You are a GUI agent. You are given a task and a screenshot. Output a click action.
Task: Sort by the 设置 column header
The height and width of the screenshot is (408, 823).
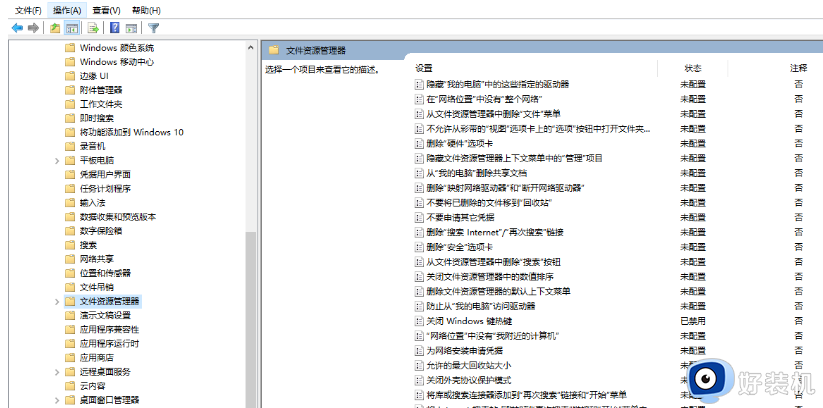424,68
